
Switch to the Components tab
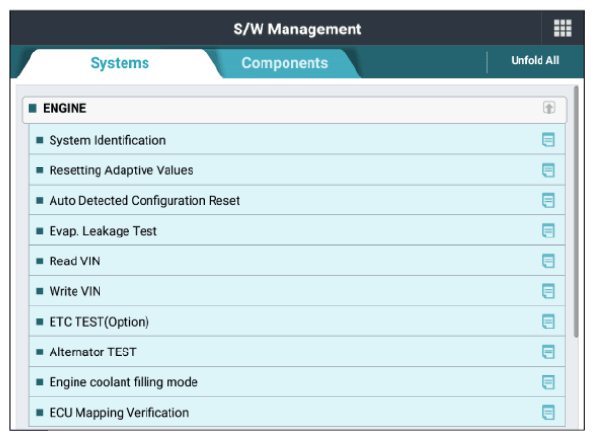[x=284, y=63]
